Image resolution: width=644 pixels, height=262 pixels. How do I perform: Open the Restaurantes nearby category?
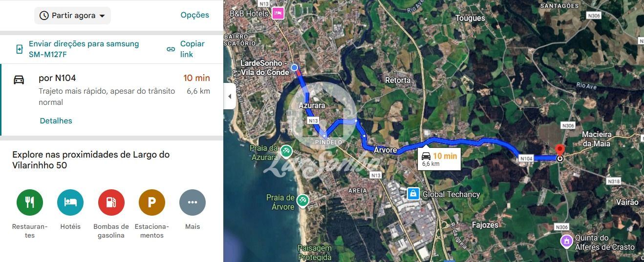[30, 202]
